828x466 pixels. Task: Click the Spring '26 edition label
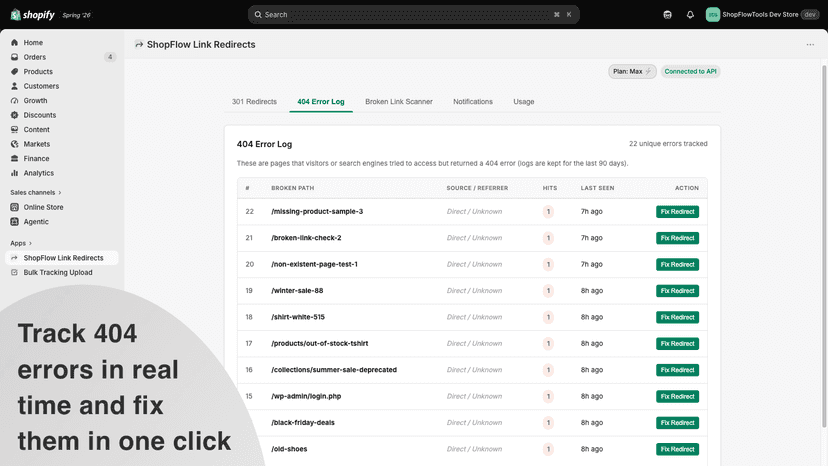[77, 15]
